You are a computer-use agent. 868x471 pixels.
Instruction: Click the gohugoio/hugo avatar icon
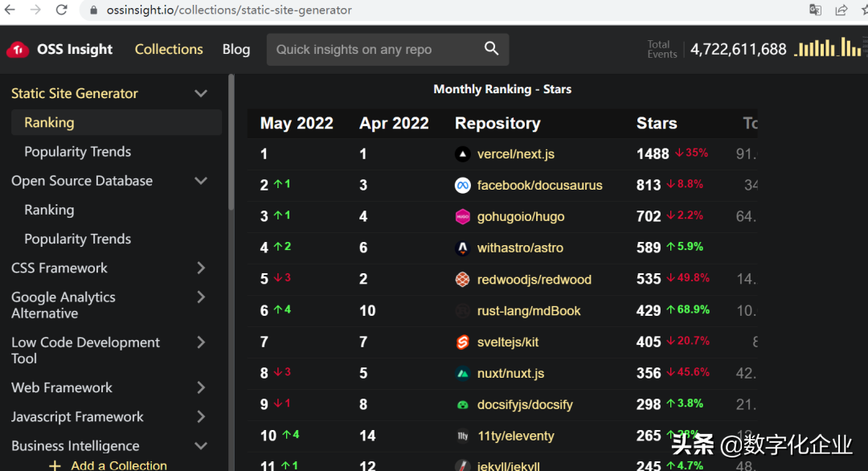[x=462, y=217]
